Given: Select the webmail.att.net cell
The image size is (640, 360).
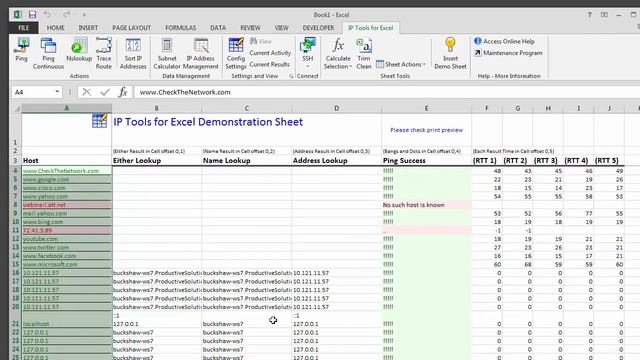Looking at the screenshot, I should tap(67, 205).
